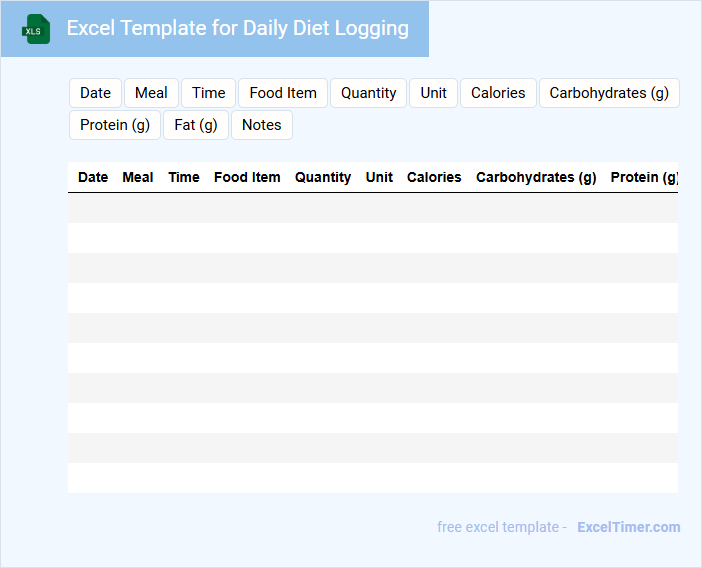Viewport: 702px width, 568px height.
Task: Click the Unit column header
Action: pyautogui.click(x=379, y=177)
